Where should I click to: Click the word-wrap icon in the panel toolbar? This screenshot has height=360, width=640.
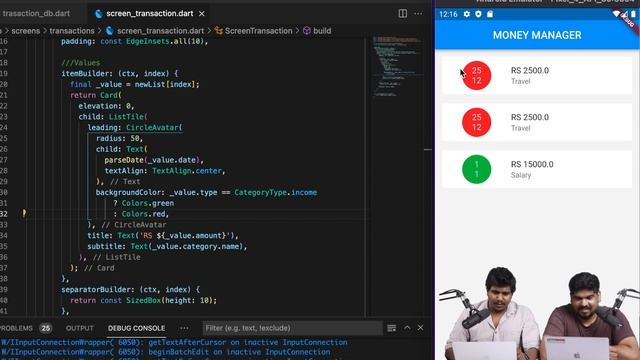coord(391,328)
